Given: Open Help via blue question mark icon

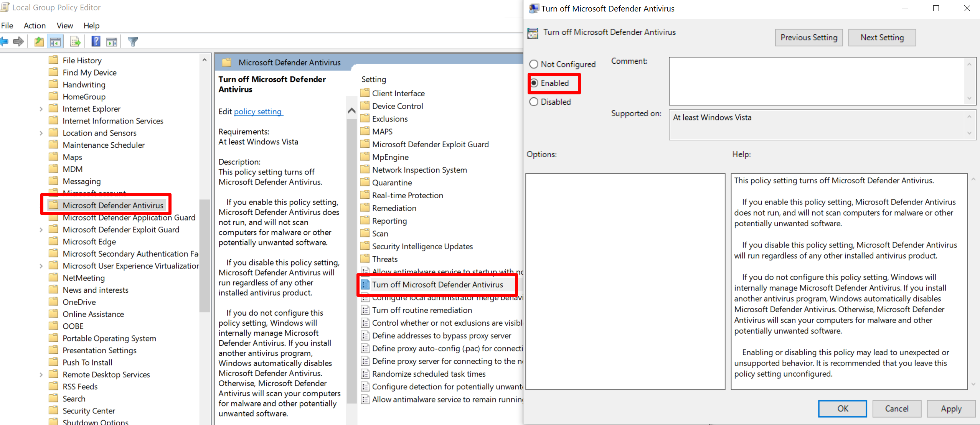Looking at the screenshot, I should pos(96,41).
